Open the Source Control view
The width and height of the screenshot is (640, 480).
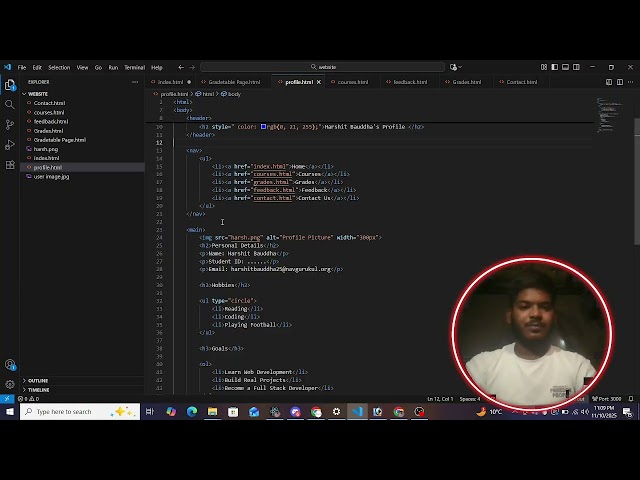click(10, 124)
